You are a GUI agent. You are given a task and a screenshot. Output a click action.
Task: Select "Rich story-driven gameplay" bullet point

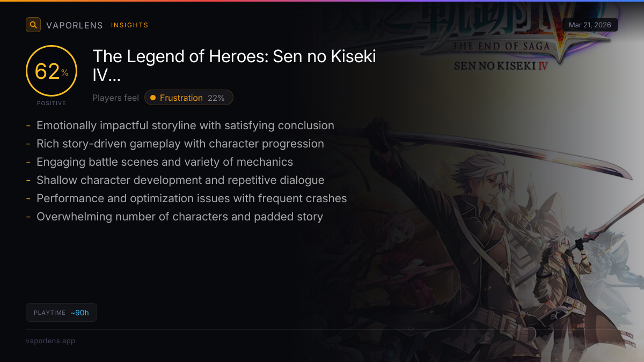(x=180, y=144)
